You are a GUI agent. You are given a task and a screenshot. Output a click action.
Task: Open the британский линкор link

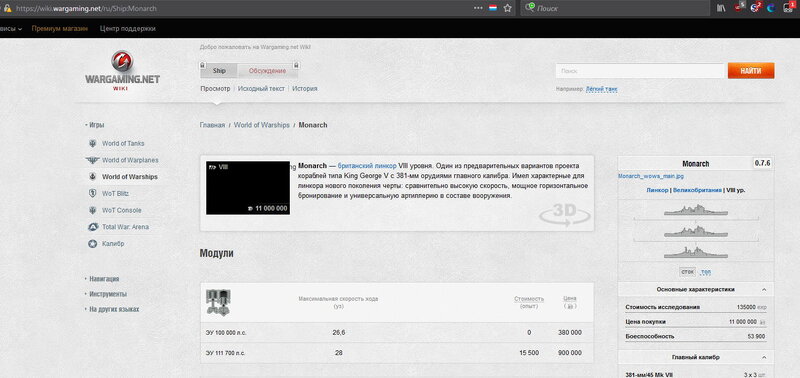(x=367, y=166)
